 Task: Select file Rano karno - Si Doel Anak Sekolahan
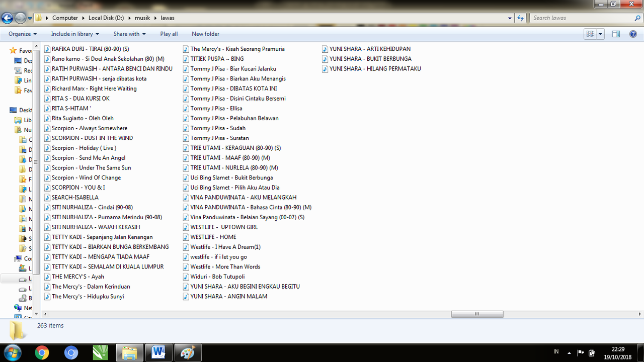[x=108, y=59]
